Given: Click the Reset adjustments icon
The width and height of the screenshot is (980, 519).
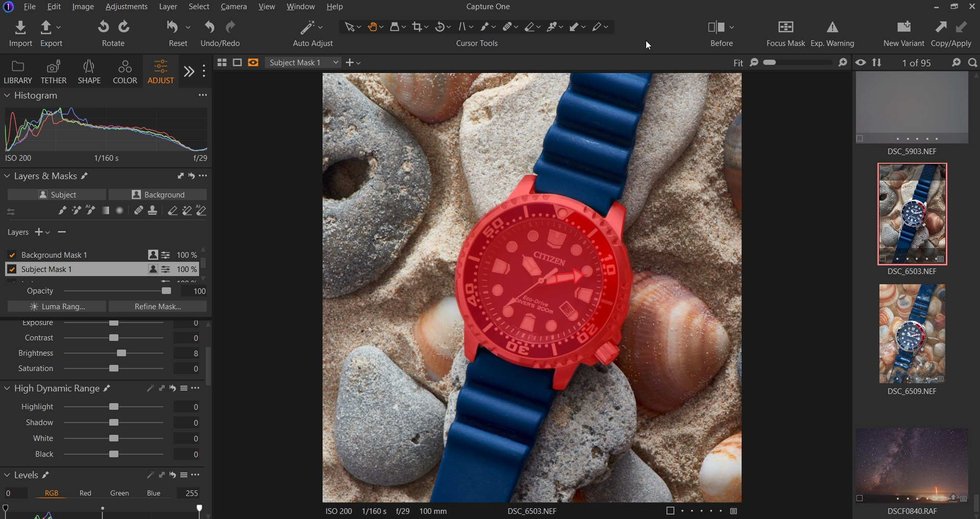Looking at the screenshot, I should [x=173, y=27].
